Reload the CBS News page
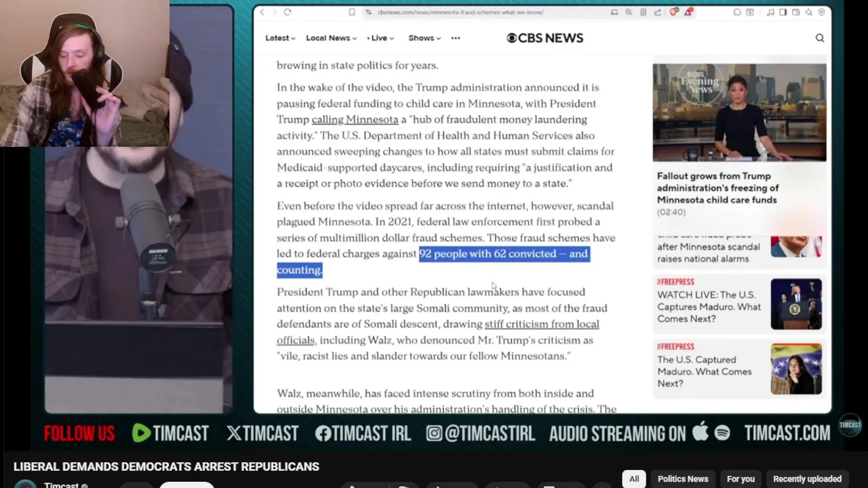The height and width of the screenshot is (488, 868). point(288,12)
